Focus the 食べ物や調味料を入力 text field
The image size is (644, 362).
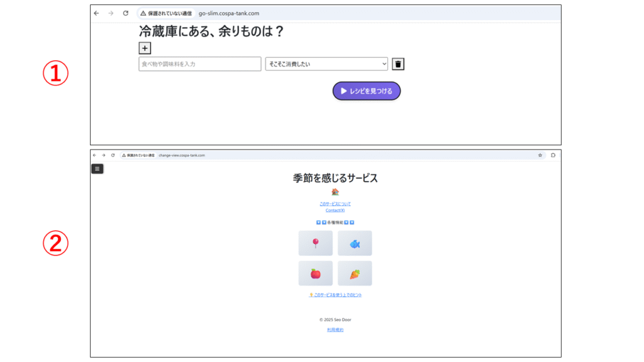[199, 64]
